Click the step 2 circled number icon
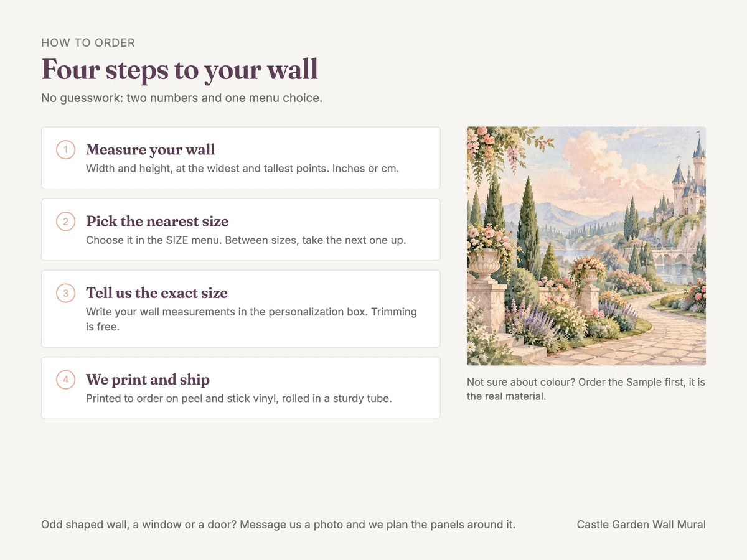Screen dimensions: 747x560 click(x=65, y=222)
